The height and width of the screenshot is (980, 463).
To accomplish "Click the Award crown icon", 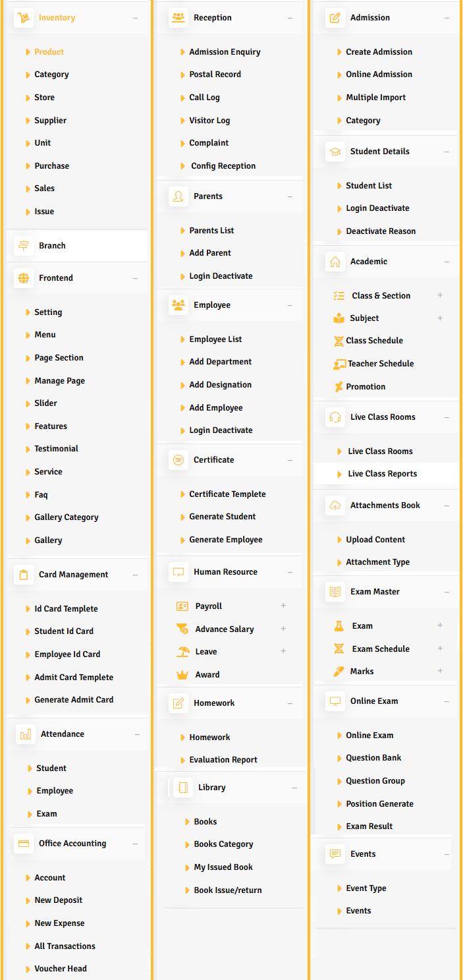I will pos(182,675).
